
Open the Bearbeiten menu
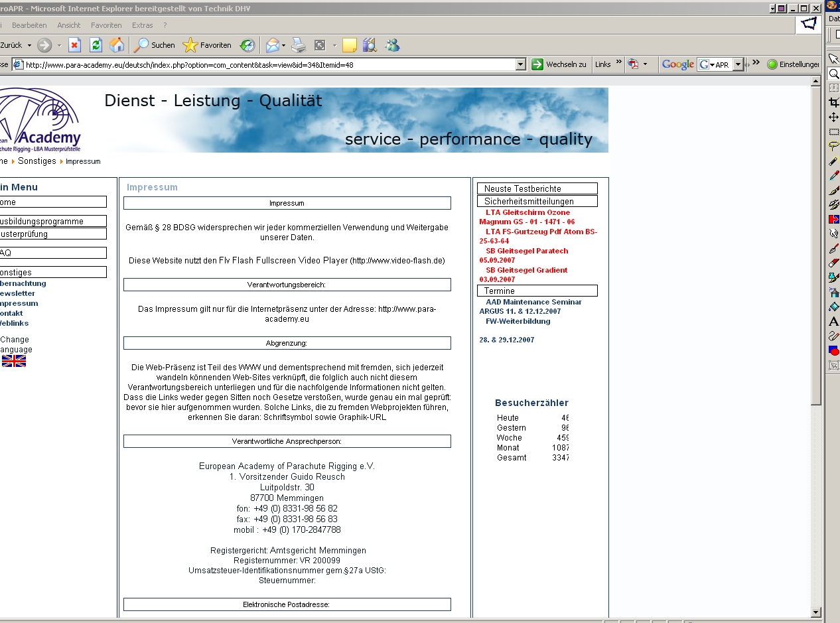[29, 25]
